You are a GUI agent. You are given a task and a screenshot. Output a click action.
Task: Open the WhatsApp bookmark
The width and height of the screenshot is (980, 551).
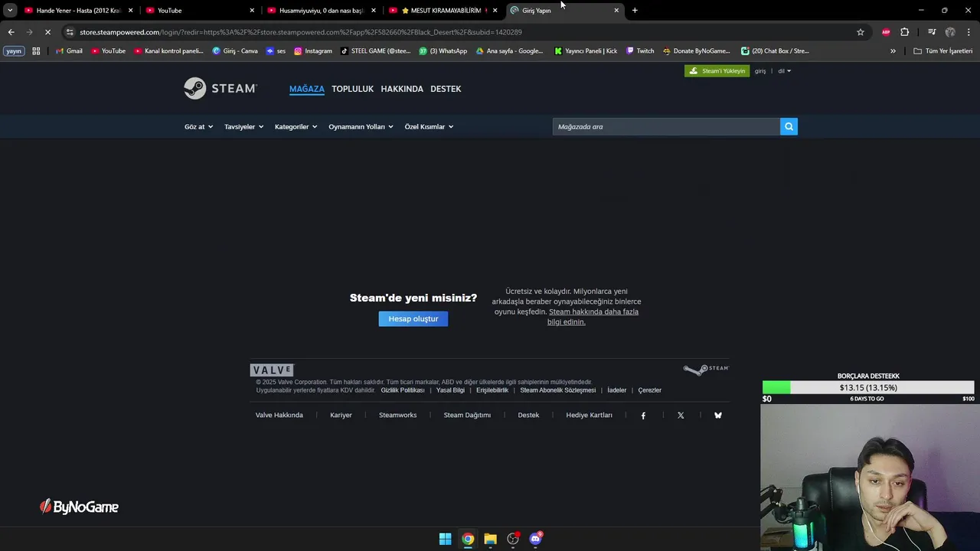[443, 51]
